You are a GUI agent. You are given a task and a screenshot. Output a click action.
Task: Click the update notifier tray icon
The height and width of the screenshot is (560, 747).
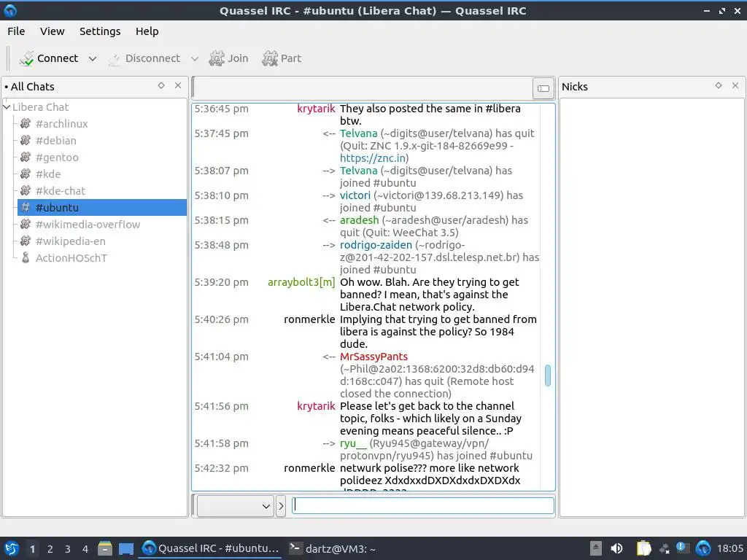682,548
